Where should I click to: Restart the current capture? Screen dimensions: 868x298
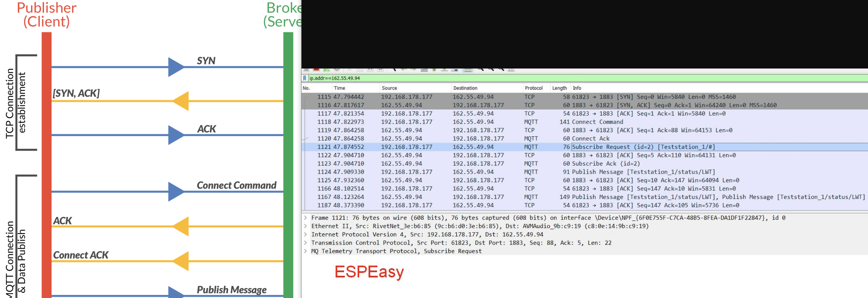click(x=326, y=70)
